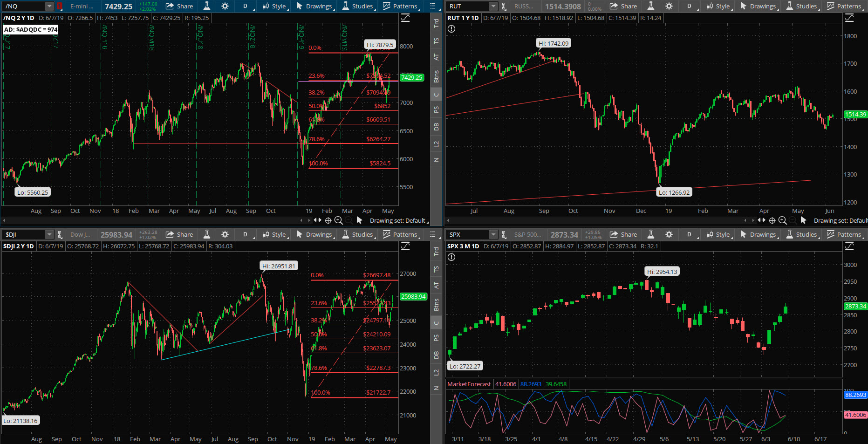Click Studies button in $DJI toolbar
868x444 pixels.
358,234
